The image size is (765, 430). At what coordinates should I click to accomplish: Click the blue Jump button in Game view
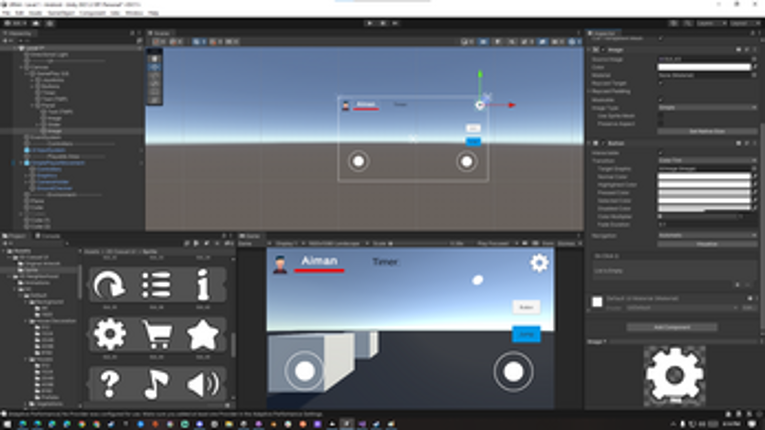[x=526, y=334]
